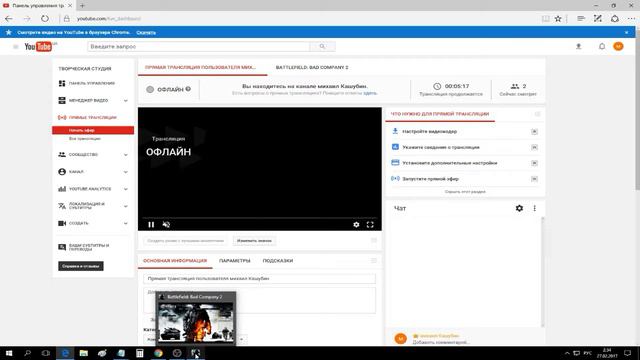Click Скачать link in Chrome banner
The image size is (640, 360).
(x=146, y=32)
